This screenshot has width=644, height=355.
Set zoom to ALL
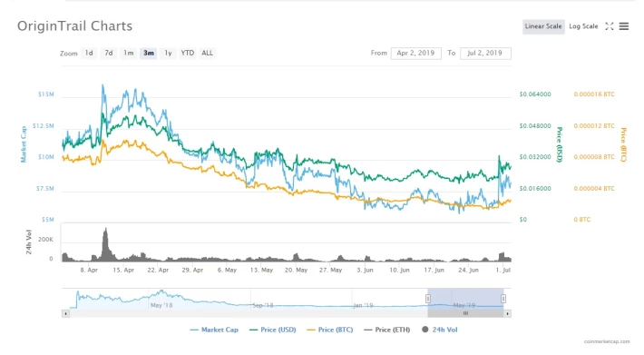tap(207, 53)
